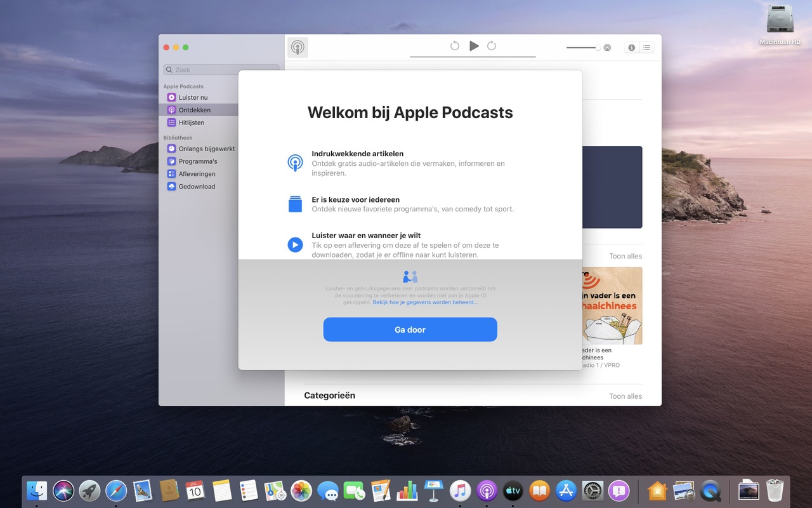Select Ontdekken in the sidebar

tap(194, 110)
